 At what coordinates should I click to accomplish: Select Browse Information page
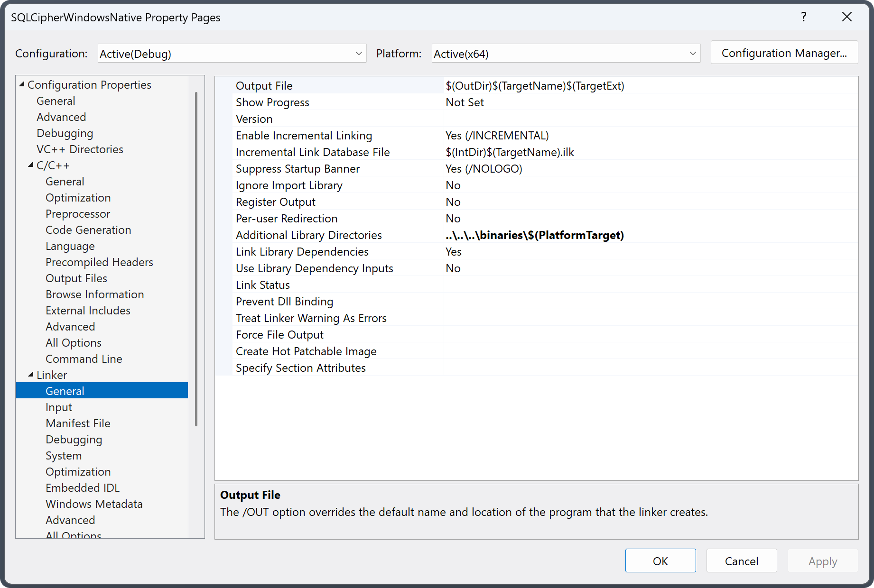click(95, 294)
